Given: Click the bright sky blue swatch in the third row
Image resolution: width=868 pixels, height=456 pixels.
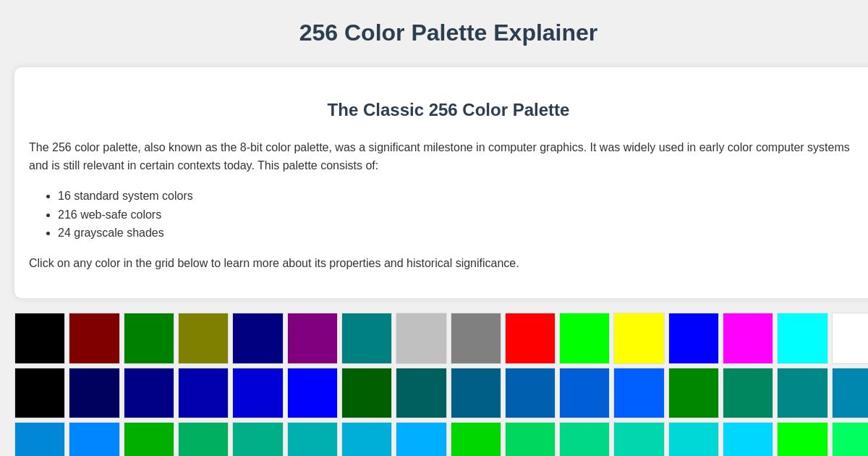Looking at the screenshot, I should coord(94,439).
